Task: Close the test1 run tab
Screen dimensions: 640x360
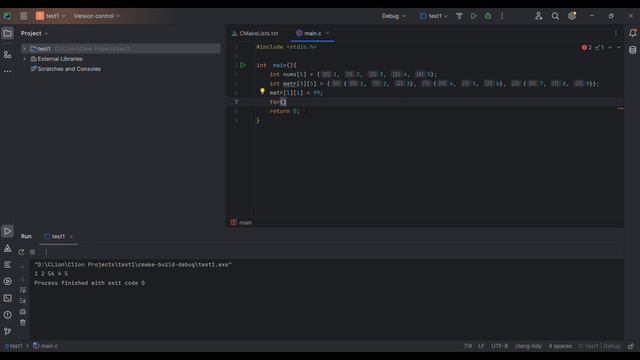Action: tap(71, 236)
